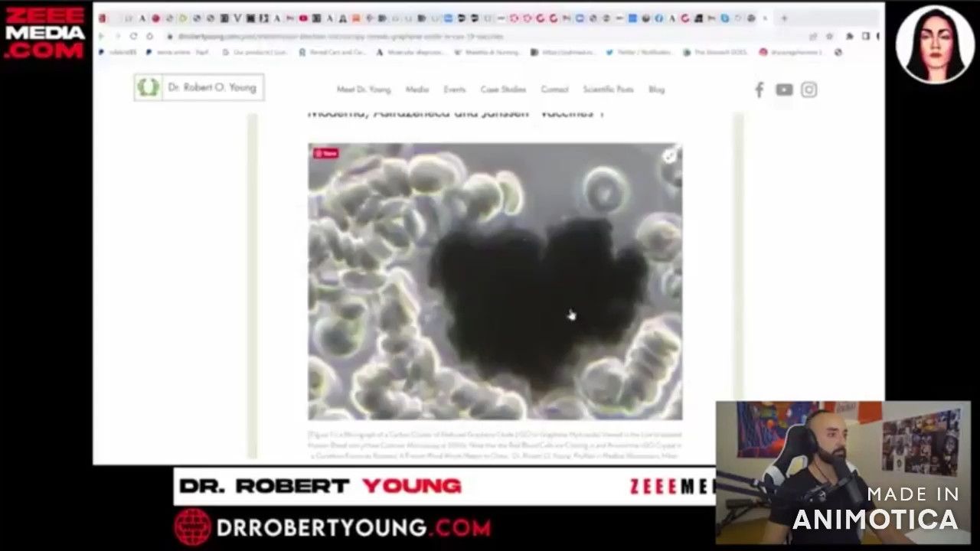Select Events in the site navigation
Screen dimensions: 980x551
coord(455,90)
